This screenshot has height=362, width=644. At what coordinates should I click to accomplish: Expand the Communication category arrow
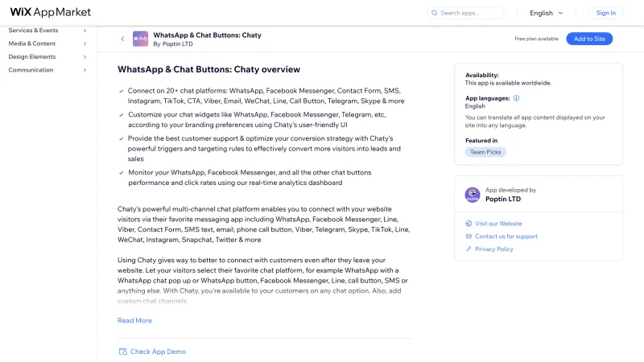point(85,70)
